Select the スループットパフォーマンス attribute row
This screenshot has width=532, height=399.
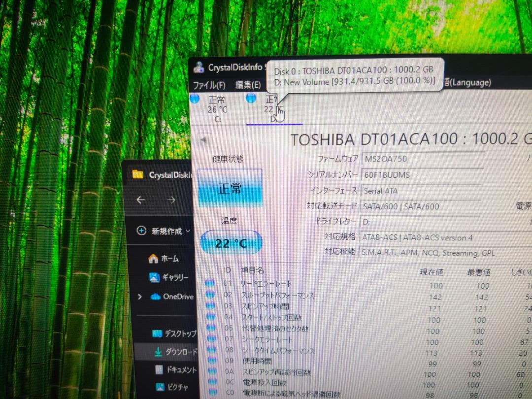[368, 296]
